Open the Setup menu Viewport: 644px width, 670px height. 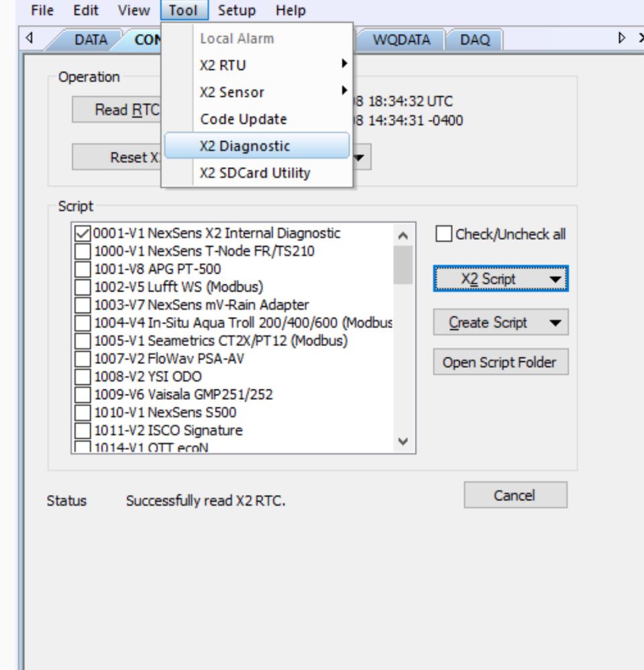pyautogui.click(x=236, y=10)
